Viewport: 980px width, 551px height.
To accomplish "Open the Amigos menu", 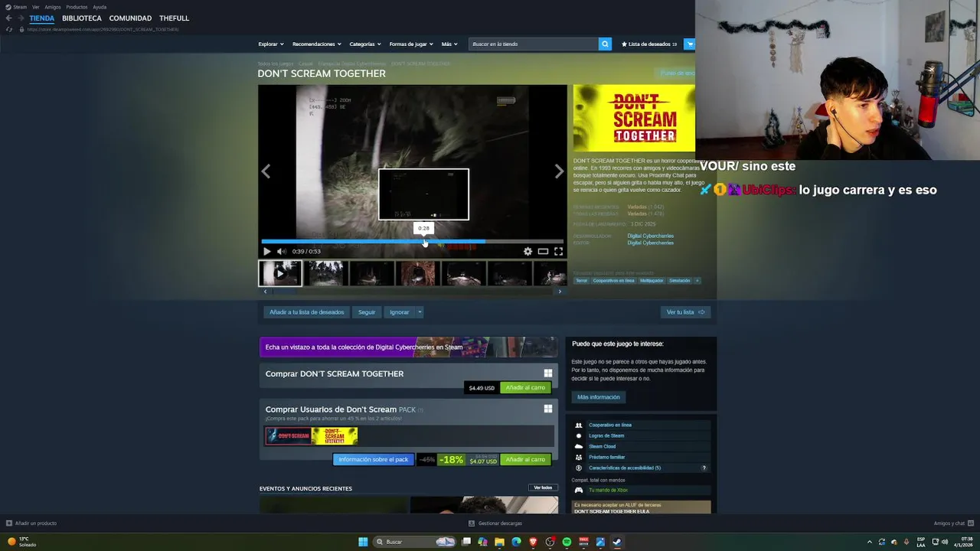I will click(x=53, y=7).
